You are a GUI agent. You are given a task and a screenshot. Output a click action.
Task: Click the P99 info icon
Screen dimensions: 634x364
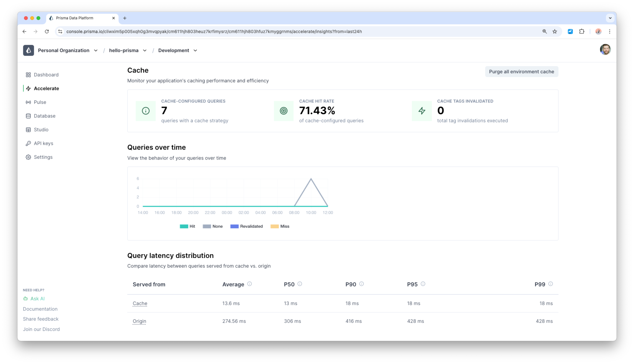click(x=550, y=284)
